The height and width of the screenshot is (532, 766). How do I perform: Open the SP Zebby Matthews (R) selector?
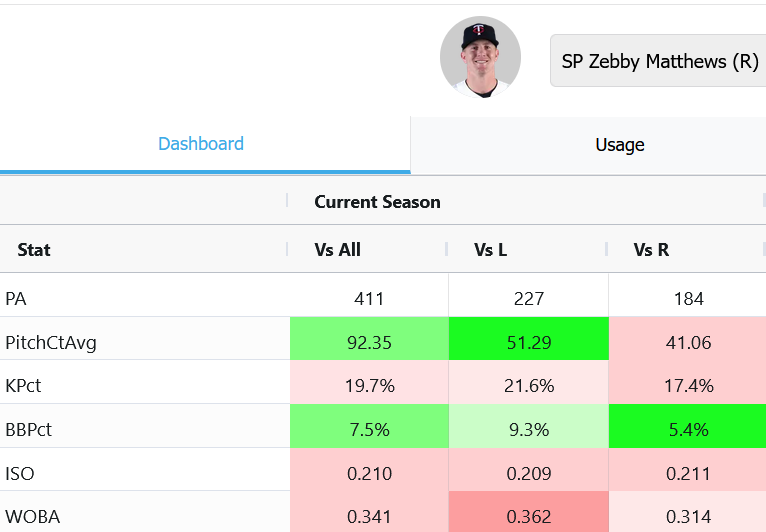(658, 61)
